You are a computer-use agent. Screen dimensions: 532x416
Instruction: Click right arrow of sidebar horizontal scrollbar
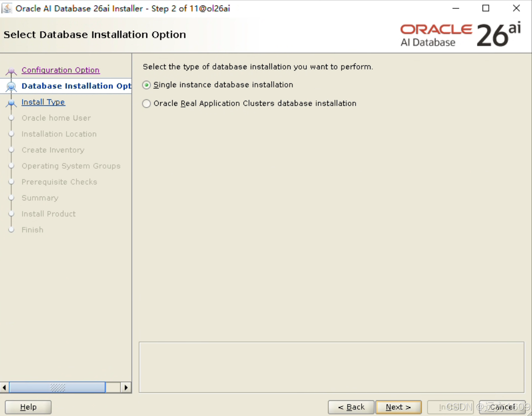tap(126, 387)
